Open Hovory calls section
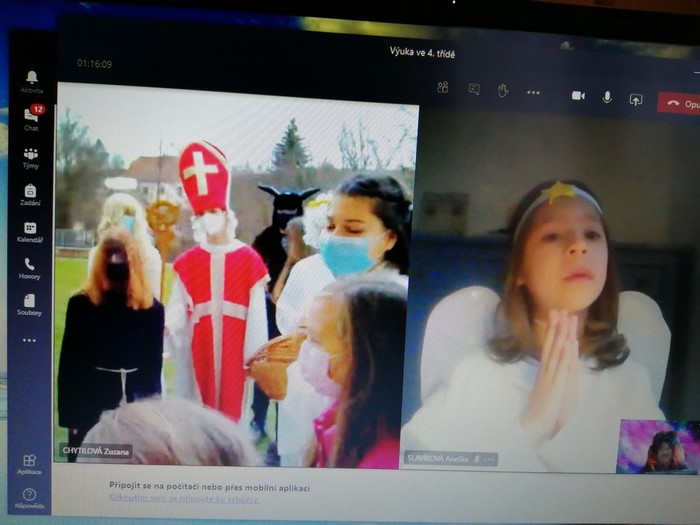The width and height of the screenshot is (700, 525). pyautogui.click(x=30, y=268)
